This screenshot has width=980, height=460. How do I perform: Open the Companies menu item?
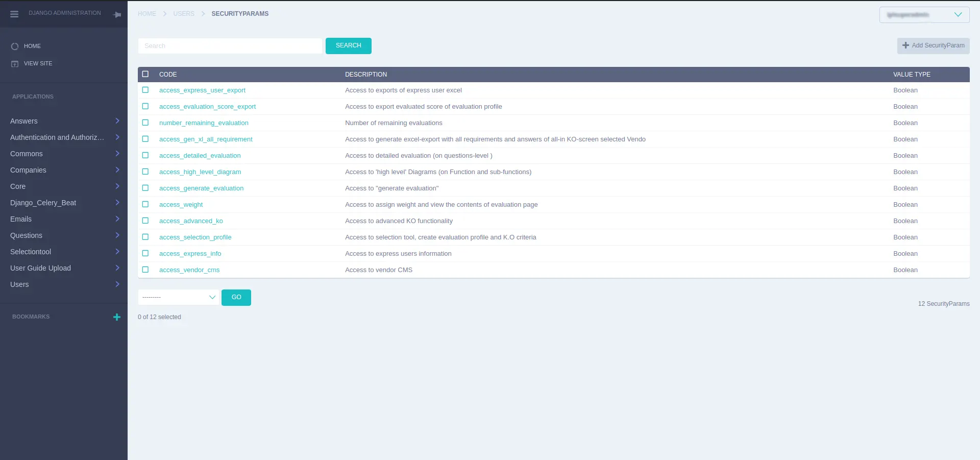[28, 170]
